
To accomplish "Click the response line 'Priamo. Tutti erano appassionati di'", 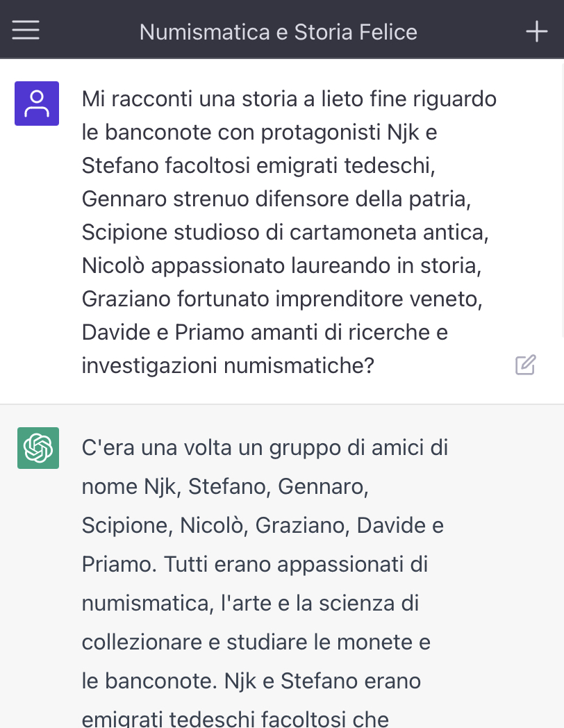I will [255, 565].
